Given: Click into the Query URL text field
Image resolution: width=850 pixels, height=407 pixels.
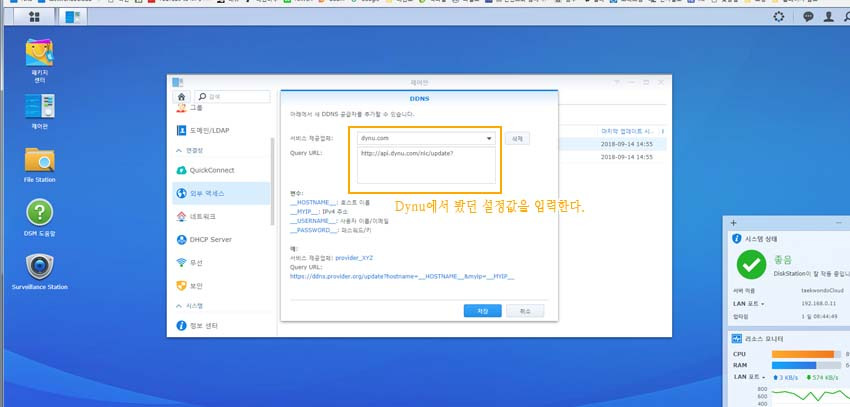Looking at the screenshot, I should point(427,165).
